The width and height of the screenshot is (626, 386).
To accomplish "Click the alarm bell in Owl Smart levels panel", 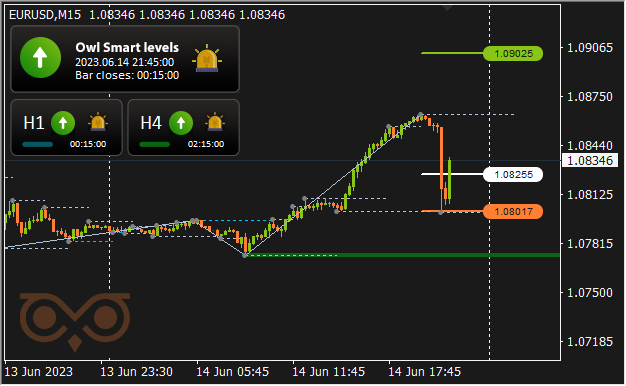I will coord(207,58).
